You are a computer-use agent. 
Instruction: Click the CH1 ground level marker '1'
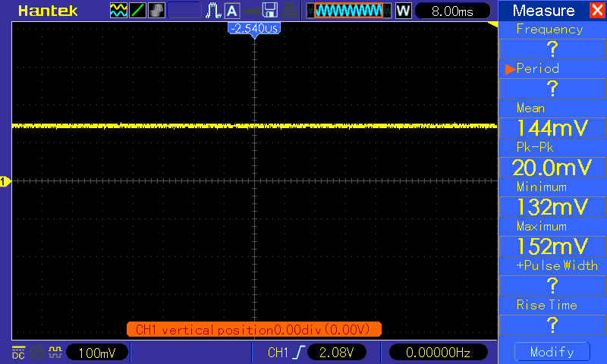coord(5,181)
